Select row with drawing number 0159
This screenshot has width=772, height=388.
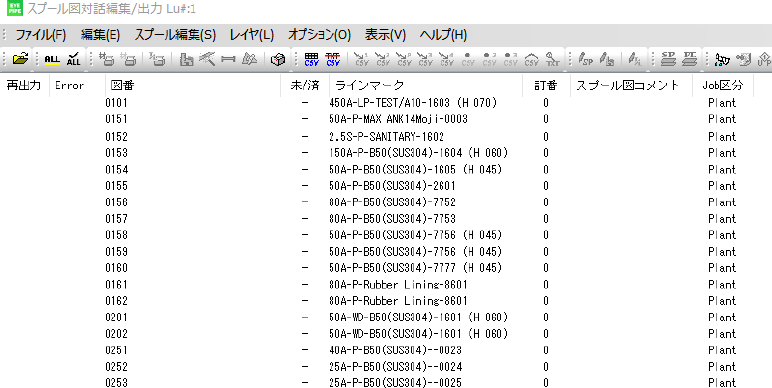117,252
